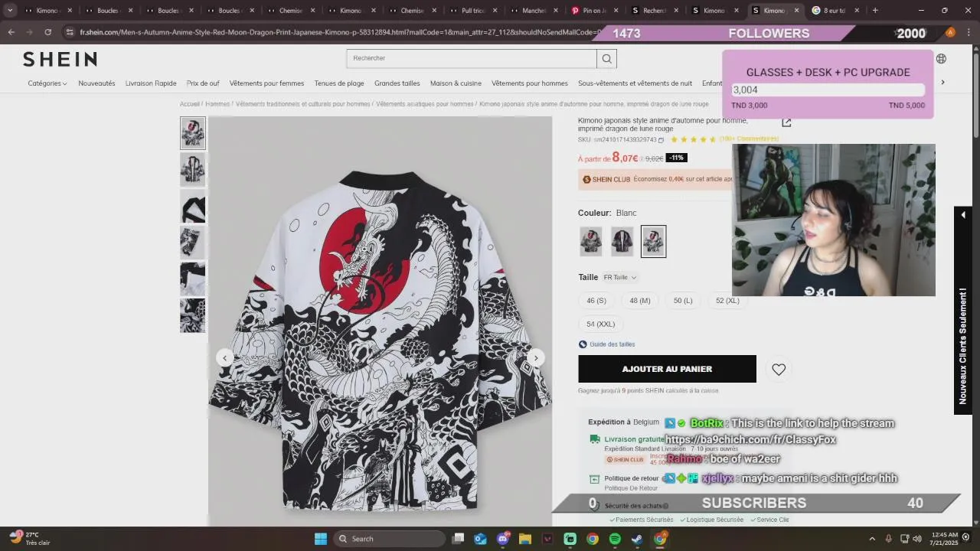This screenshot has width=980, height=551.
Task: Open File Explorer from the taskbar
Action: pyautogui.click(x=525, y=539)
